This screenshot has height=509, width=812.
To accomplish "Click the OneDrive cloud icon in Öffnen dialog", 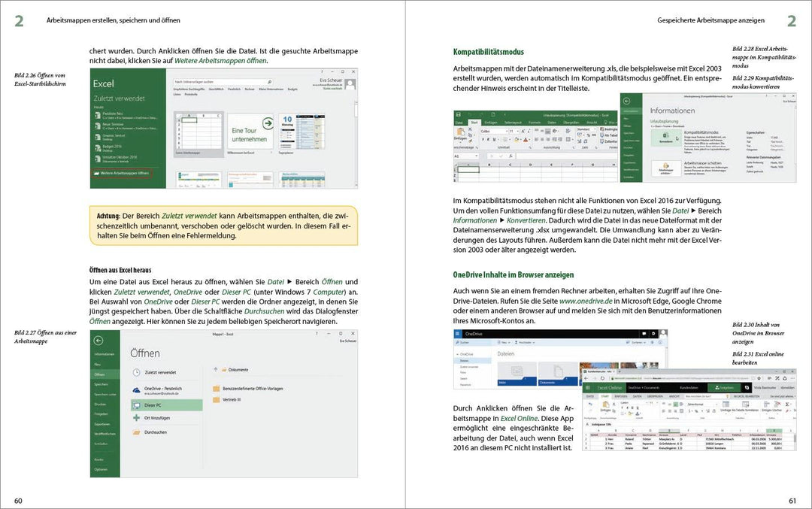I will coord(137,389).
